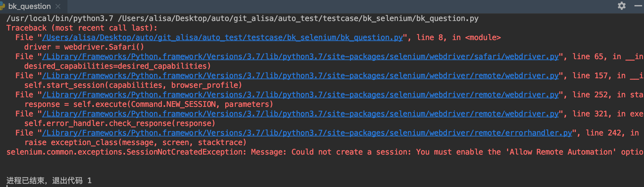This screenshot has height=187, width=644.
Task: Click the SessionNotCreatedException message line
Action: 325,152
